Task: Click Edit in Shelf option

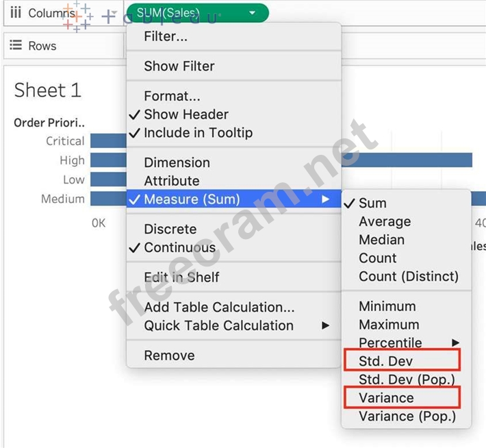Action: pyautogui.click(x=181, y=277)
